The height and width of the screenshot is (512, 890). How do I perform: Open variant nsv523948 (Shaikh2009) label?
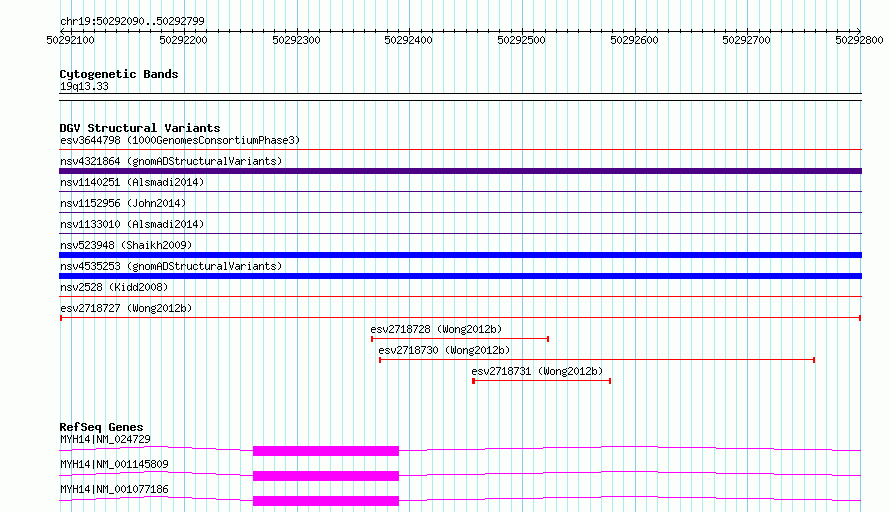click(x=126, y=245)
